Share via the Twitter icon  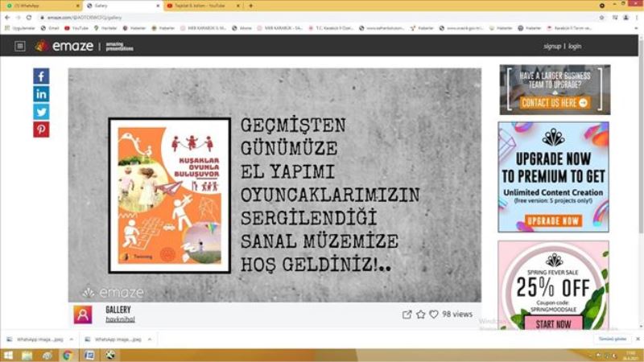pos(41,112)
